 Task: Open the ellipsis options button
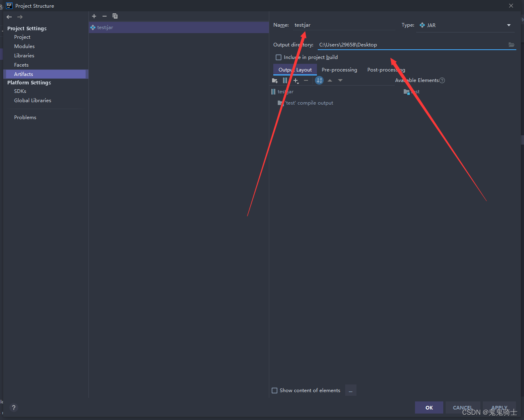(x=350, y=391)
